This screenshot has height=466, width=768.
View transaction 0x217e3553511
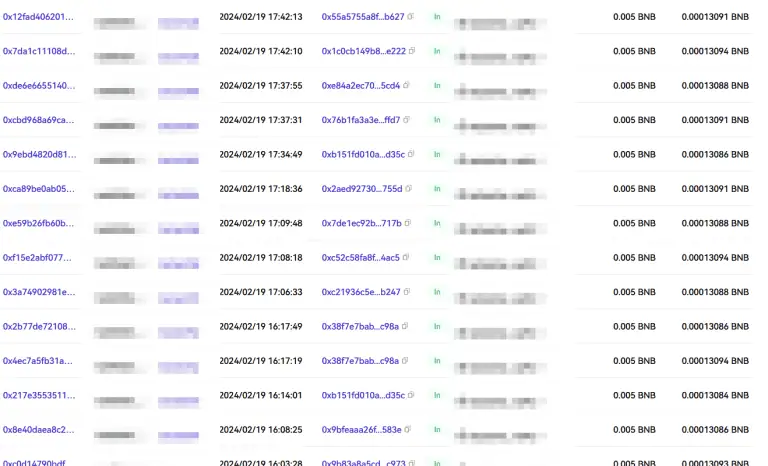(38, 395)
